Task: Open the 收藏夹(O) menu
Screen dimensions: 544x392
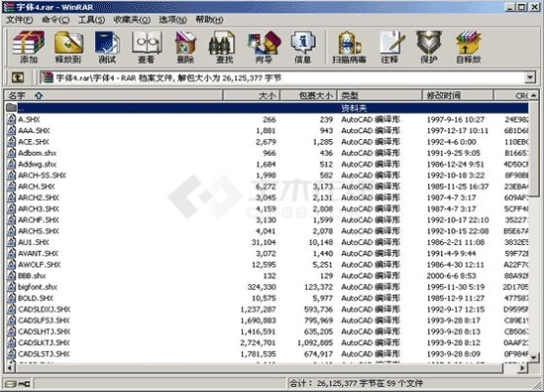Action: coord(132,20)
